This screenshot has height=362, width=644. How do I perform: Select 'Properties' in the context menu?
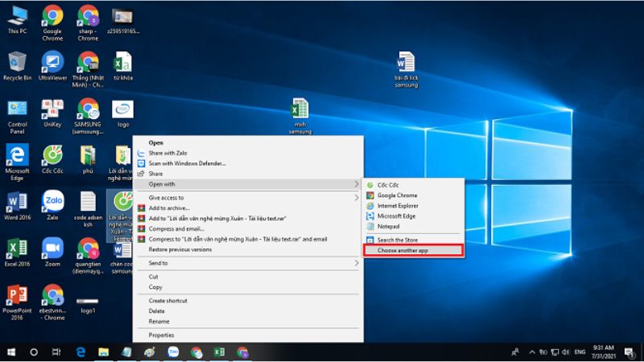(161, 335)
